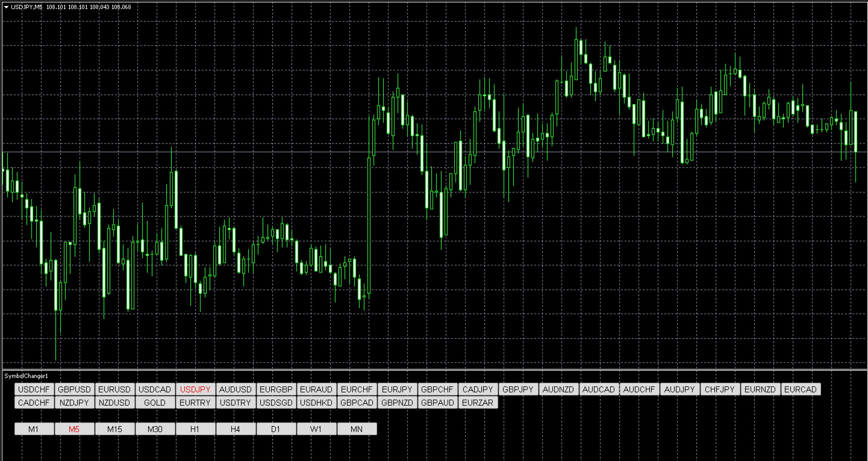This screenshot has width=868, height=461.
Task: Set timeframe to M1
Action: point(34,429)
